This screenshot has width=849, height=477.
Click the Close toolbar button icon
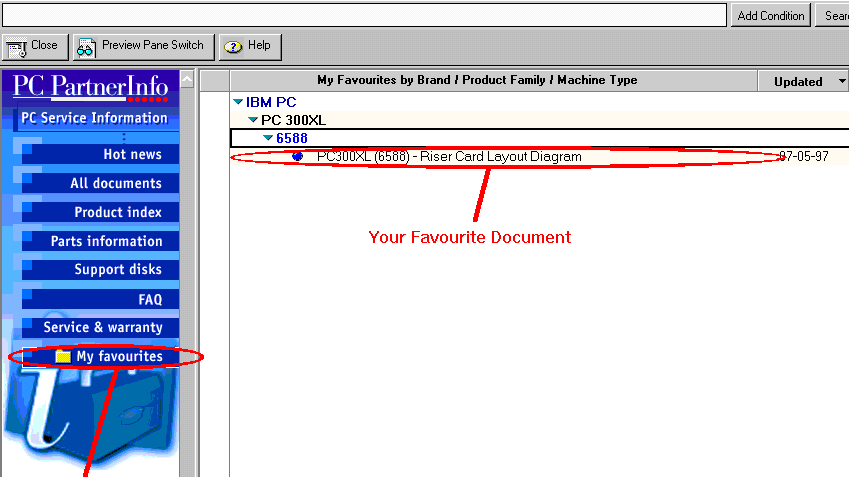point(16,47)
